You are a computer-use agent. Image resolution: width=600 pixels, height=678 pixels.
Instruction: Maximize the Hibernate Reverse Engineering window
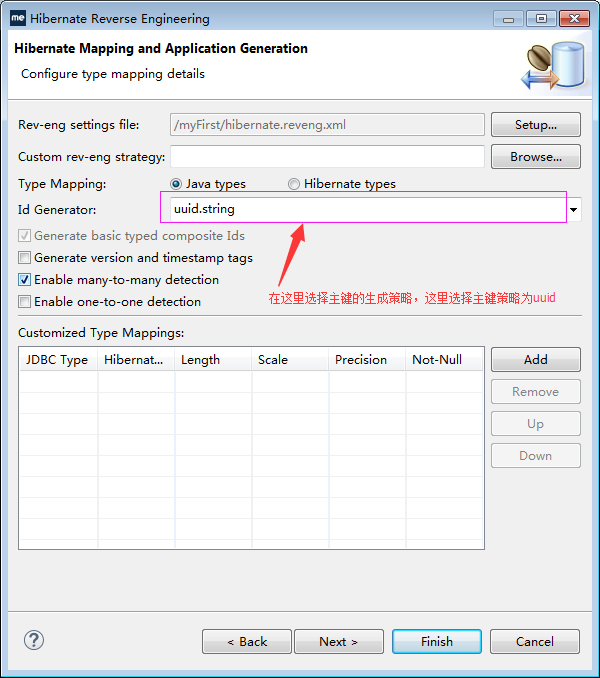541,19
